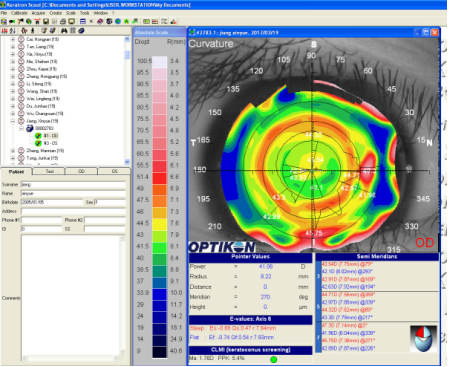Viewport: 449px width, 367px height.
Task: Click the Phone #1 input field
Action: (41, 220)
